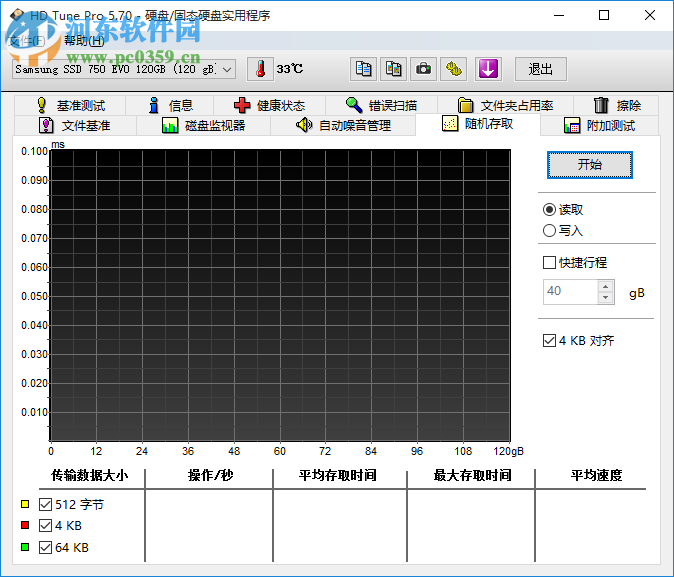Click the gB spinner up arrow
This screenshot has height=577, width=674.
(x=606, y=286)
